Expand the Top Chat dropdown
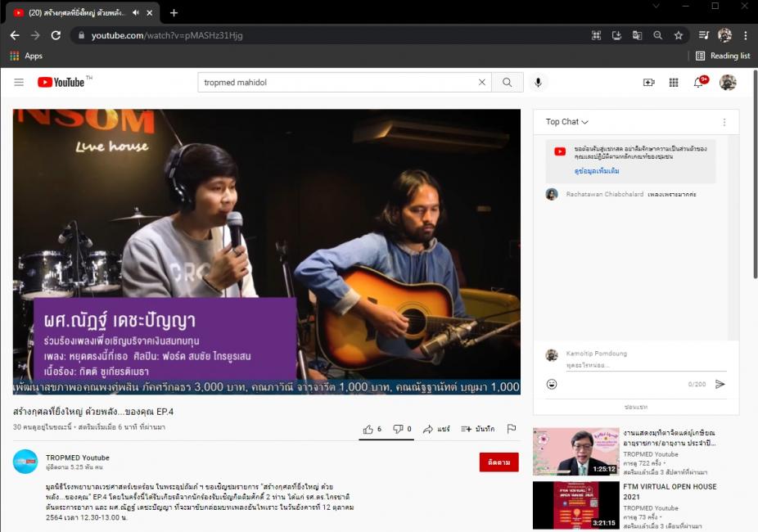Screen dimensions: 758x532 (x=566, y=122)
